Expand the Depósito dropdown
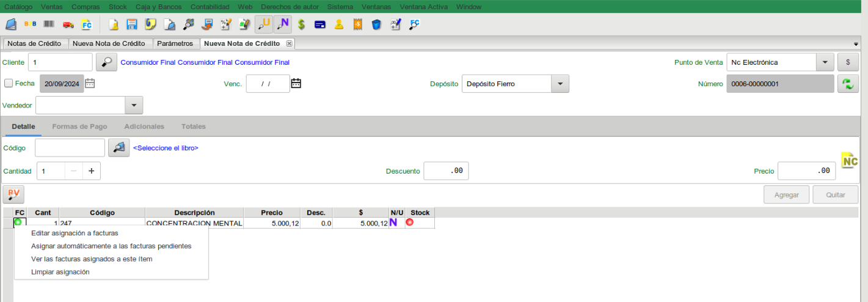The image size is (868, 302). (x=560, y=84)
